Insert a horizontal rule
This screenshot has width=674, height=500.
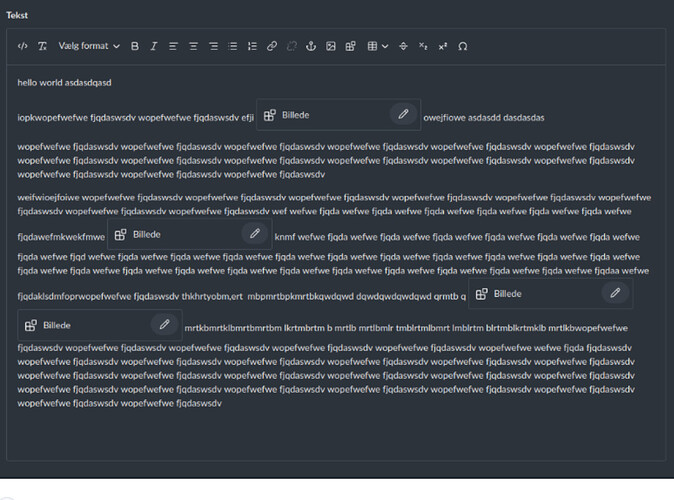coord(403,46)
